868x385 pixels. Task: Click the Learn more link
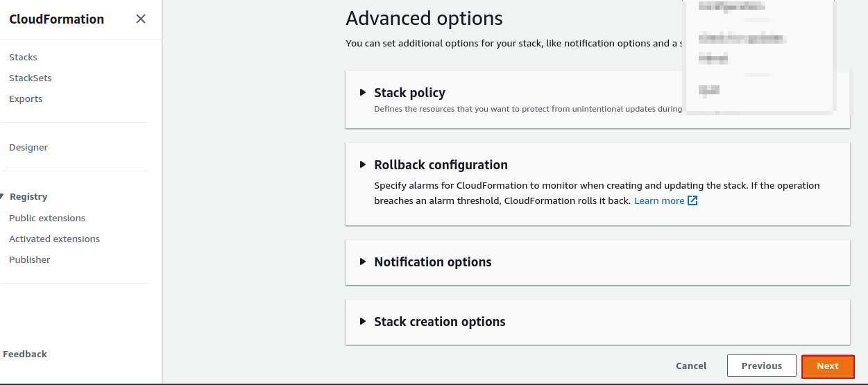click(x=659, y=200)
